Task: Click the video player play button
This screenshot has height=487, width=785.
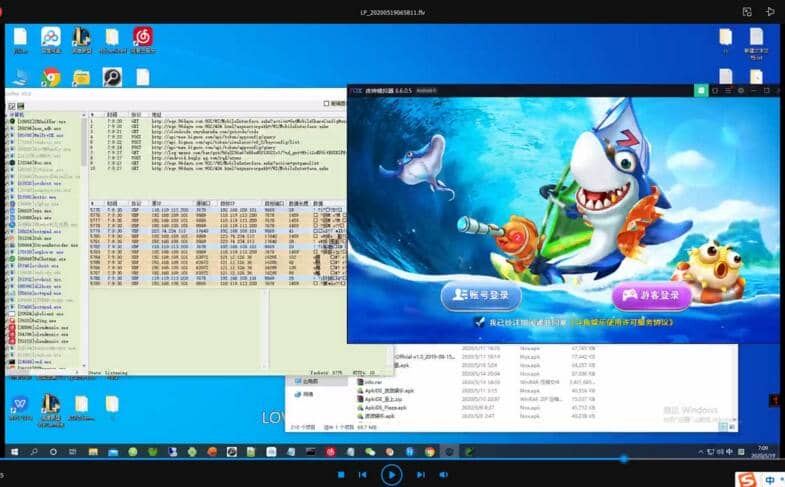Action: click(x=391, y=474)
